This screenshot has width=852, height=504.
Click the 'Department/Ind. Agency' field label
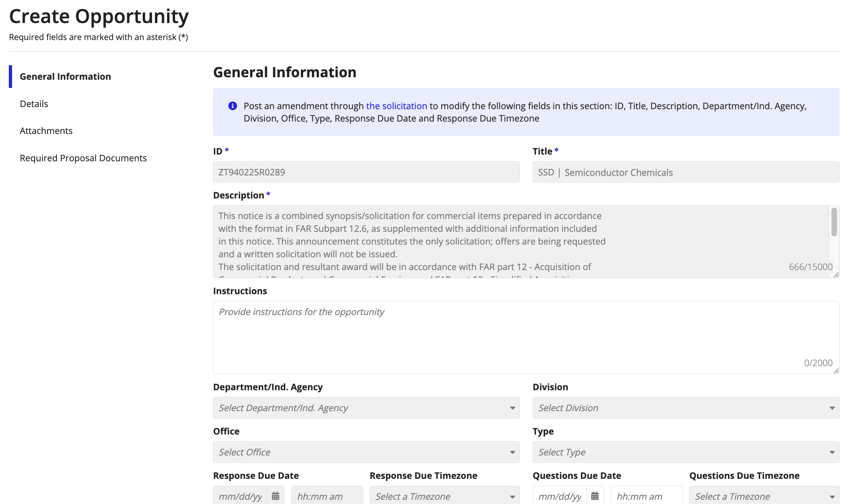click(x=268, y=387)
